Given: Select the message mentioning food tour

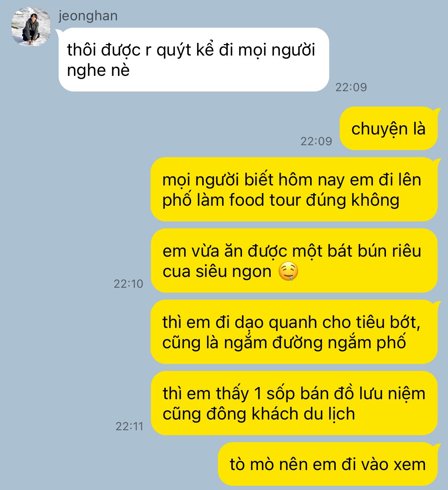Looking at the screenshot, I should [294, 190].
